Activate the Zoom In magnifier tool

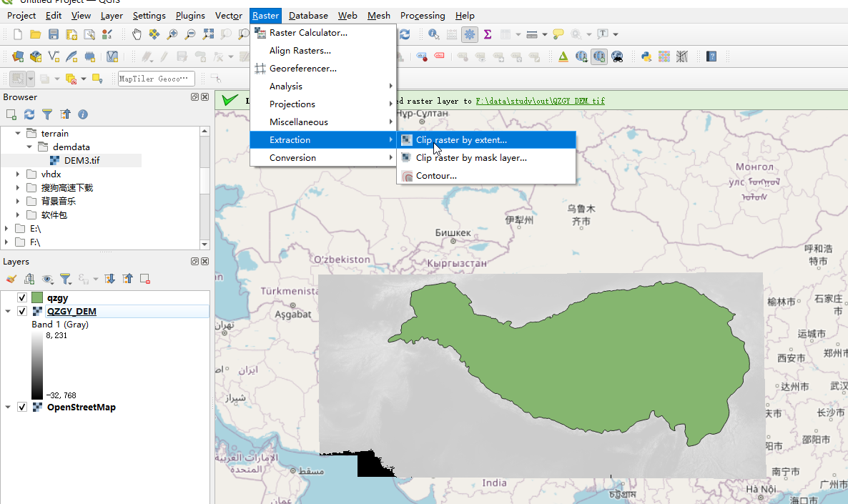click(172, 34)
